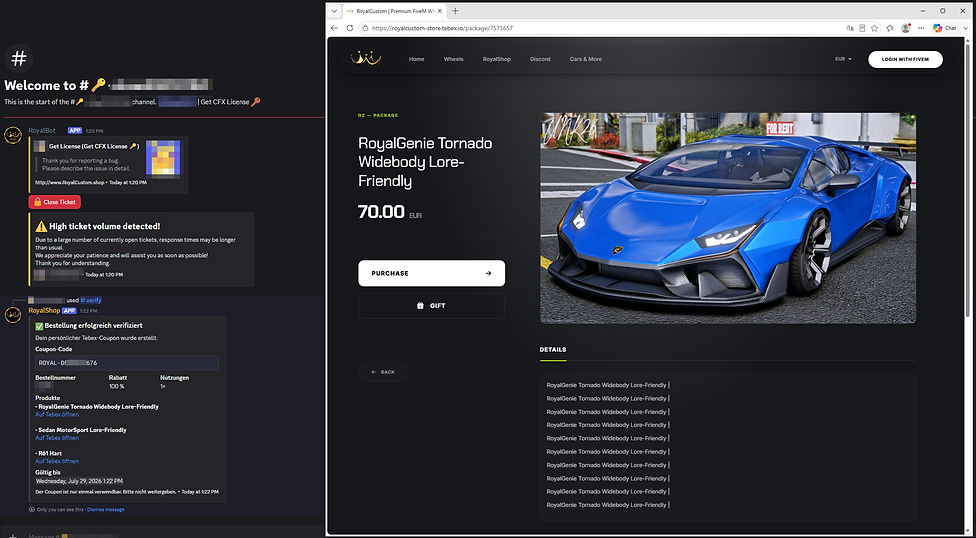The image size is (976, 538).
Task: Open immersive reader icon in address bar
Action: click(x=863, y=28)
